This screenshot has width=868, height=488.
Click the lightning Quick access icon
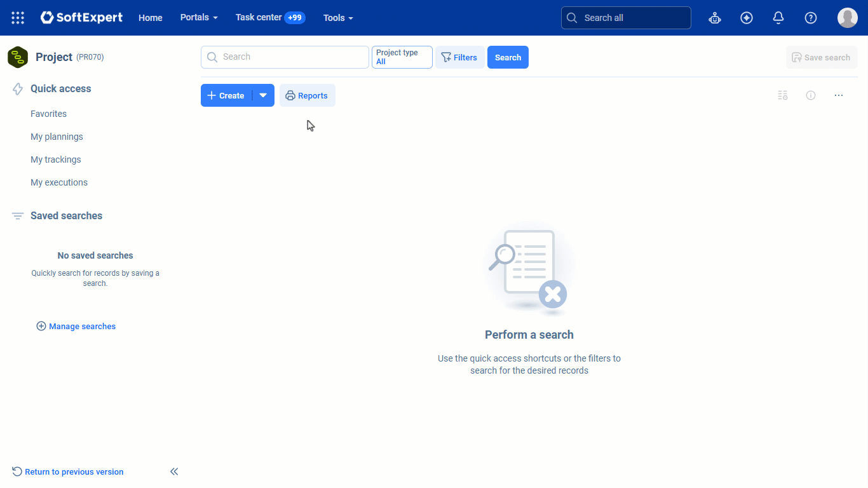pos(18,89)
